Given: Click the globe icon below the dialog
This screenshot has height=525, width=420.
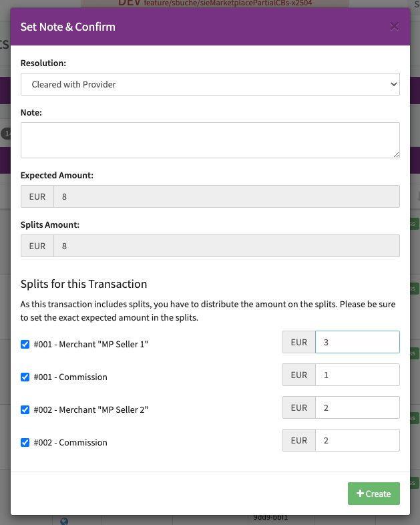Looking at the screenshot, I should tap(64, 521).
